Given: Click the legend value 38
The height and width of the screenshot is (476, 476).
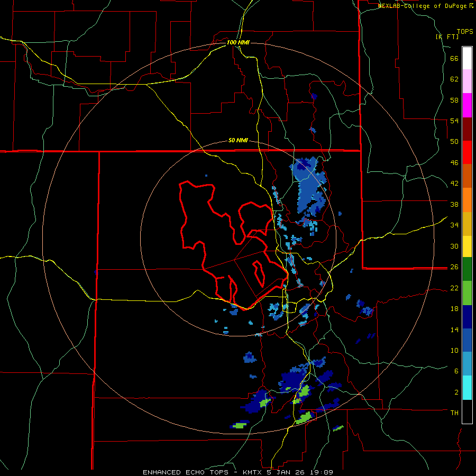Looking at the screenshot, I should (454, 204).
